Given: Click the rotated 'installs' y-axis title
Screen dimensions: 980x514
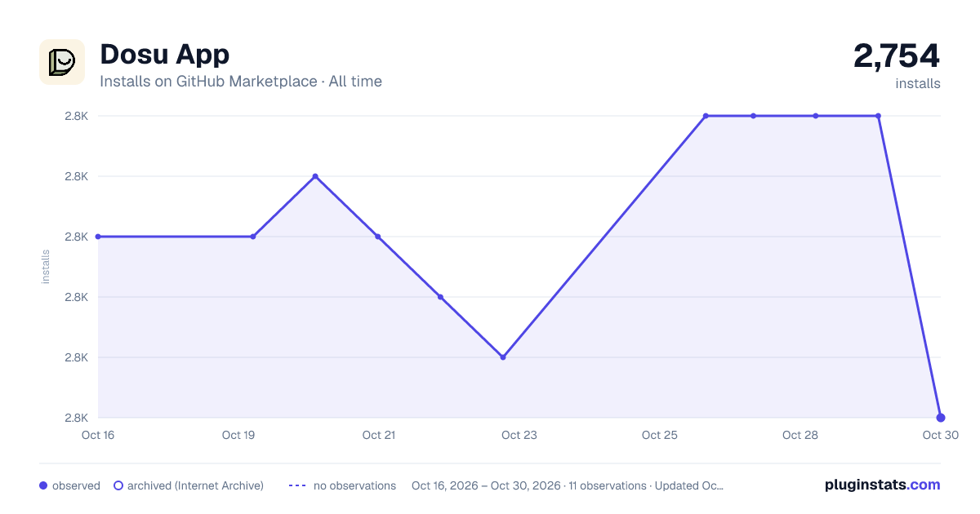Looking at the screenshot, I should tap(46, 267).
